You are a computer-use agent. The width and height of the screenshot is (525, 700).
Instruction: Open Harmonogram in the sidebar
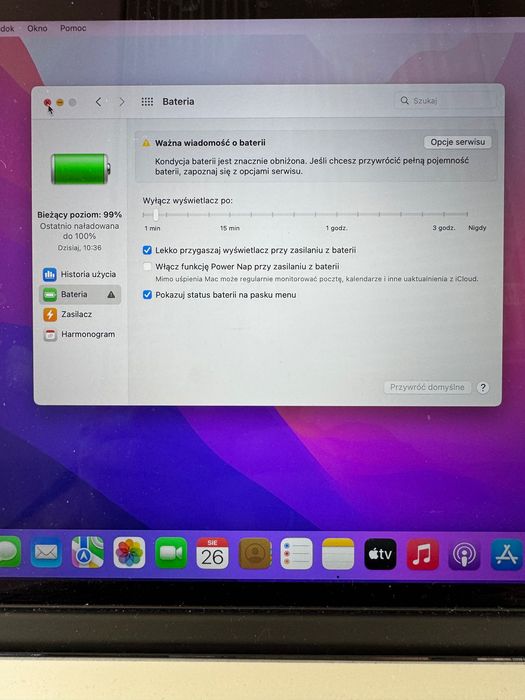point(80,334)
